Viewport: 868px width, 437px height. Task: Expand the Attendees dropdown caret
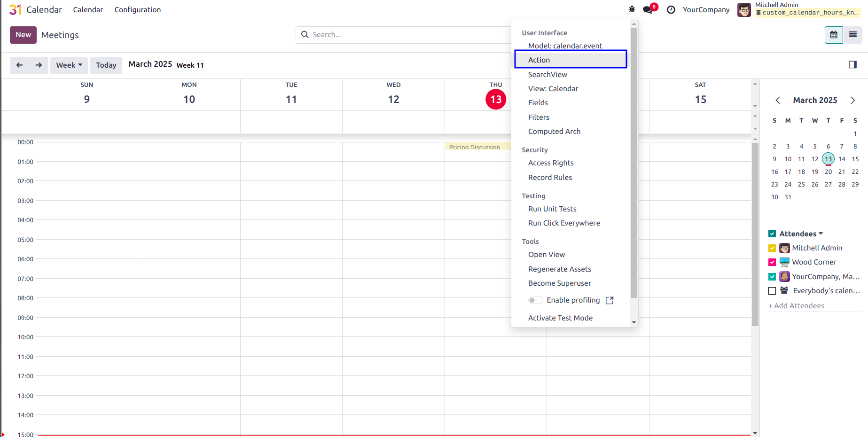pos(821,234)
